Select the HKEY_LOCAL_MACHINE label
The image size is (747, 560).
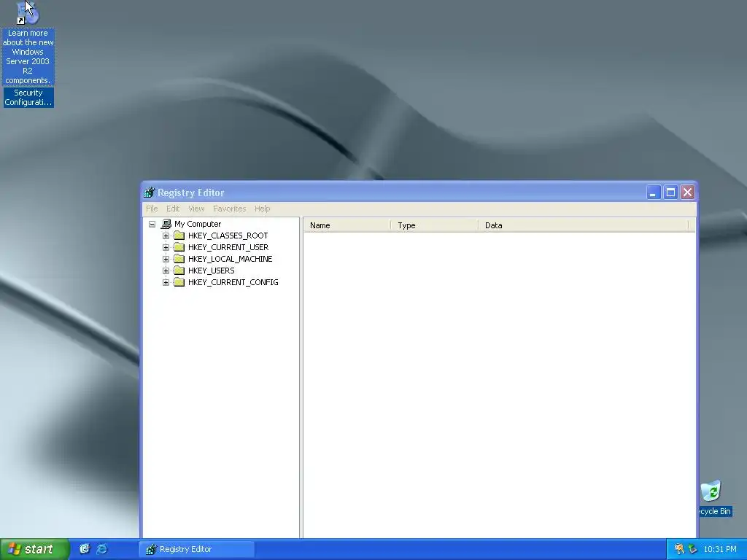pos(230,259)
